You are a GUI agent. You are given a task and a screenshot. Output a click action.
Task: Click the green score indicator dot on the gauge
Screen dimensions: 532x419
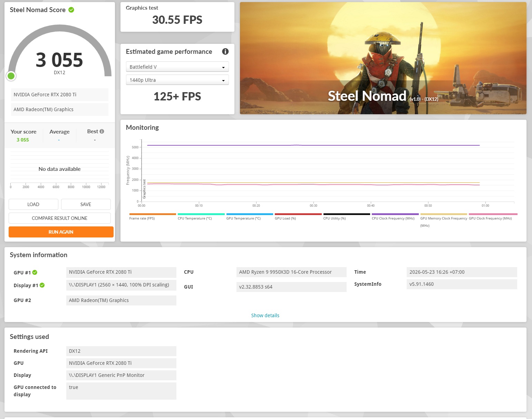[11, 76]
